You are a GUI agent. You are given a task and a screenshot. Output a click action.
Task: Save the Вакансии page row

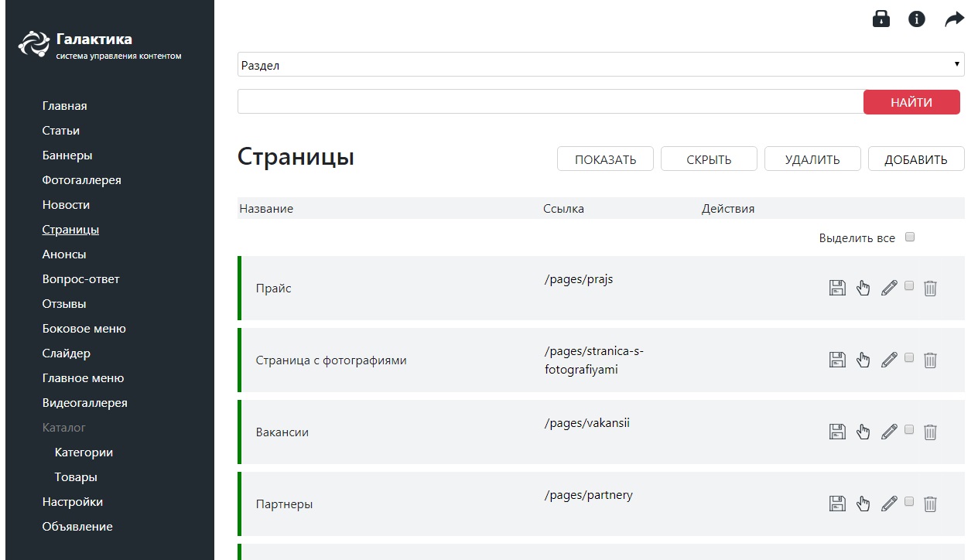coord(837,432)
